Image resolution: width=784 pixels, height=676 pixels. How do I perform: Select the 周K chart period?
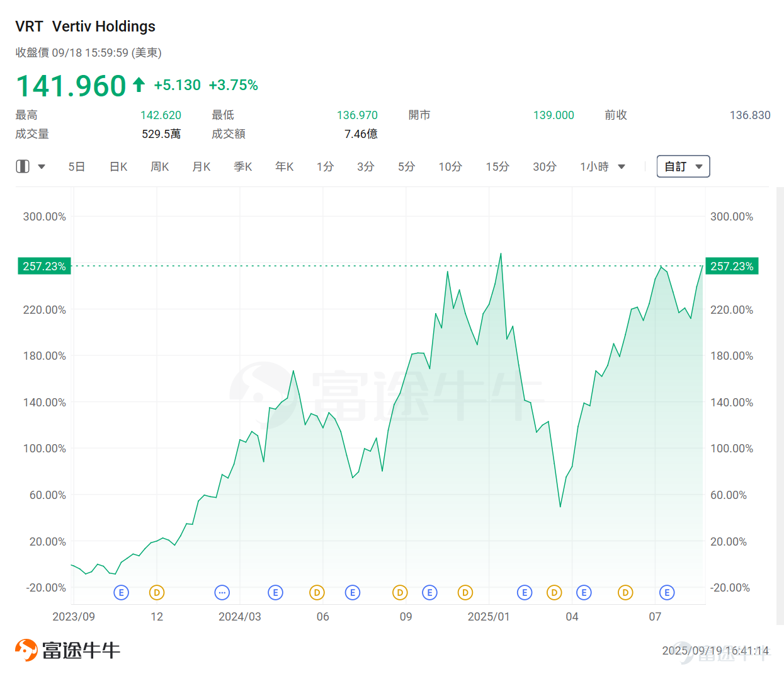pyautogui.click(x=160, y=167)
